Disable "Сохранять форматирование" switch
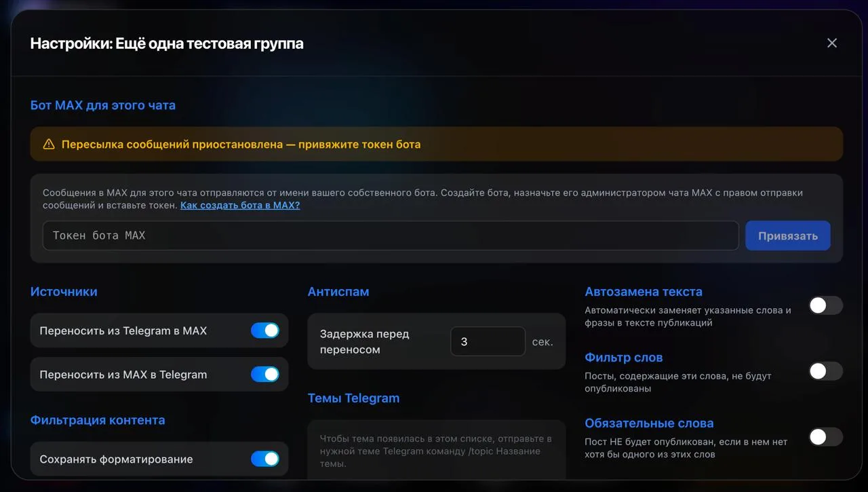The image size is (868, 492). 265,459
